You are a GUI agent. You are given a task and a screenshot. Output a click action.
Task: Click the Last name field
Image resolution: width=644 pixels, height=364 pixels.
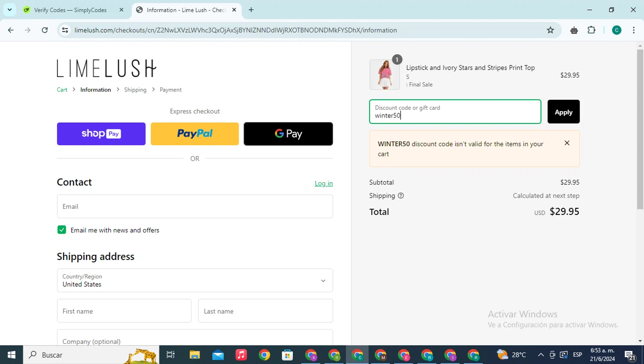pyautogui.click(x=265, y=311)
